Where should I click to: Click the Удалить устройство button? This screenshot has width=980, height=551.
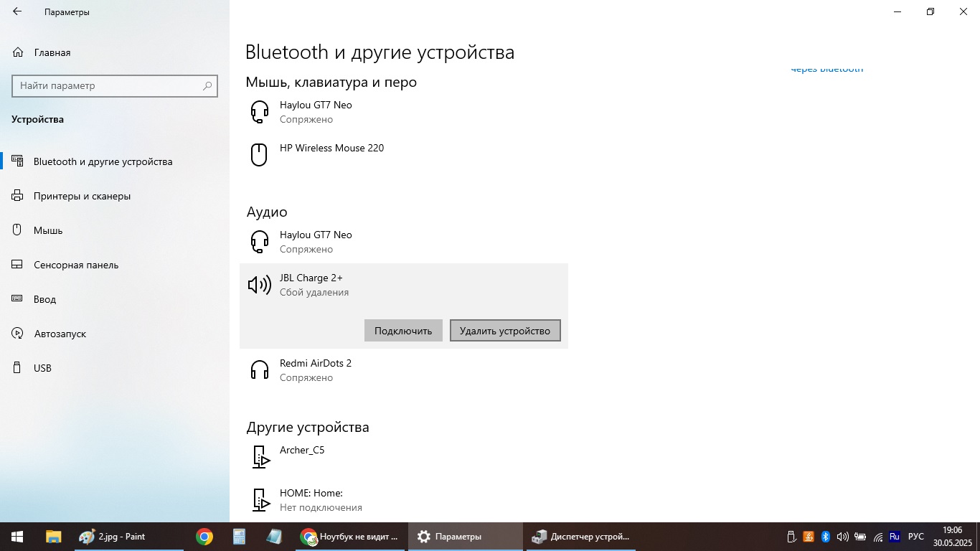(505, 331)
